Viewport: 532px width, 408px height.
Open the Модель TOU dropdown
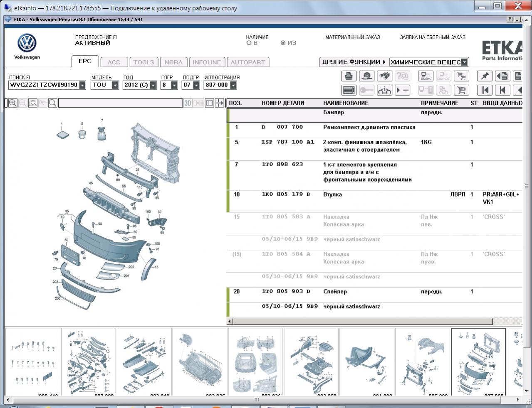pos(115,85)
